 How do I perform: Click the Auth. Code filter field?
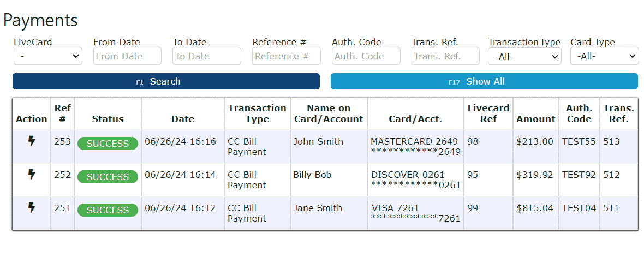point(366,56)
